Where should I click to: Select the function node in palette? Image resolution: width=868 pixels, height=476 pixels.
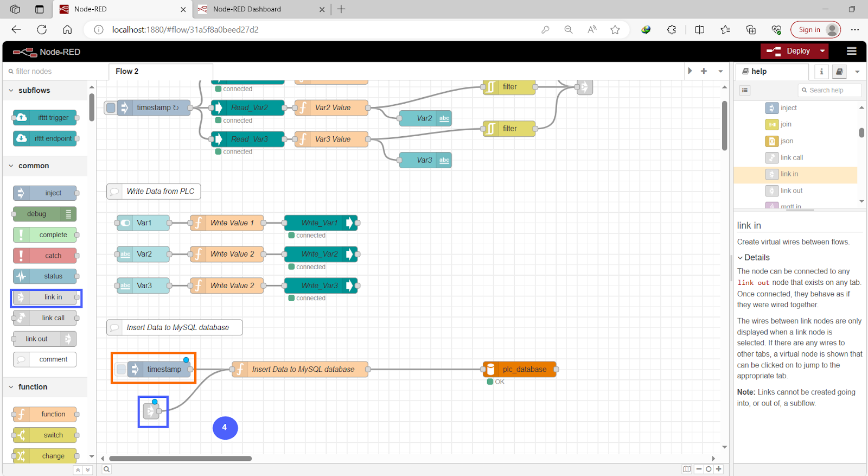(45, 414)
